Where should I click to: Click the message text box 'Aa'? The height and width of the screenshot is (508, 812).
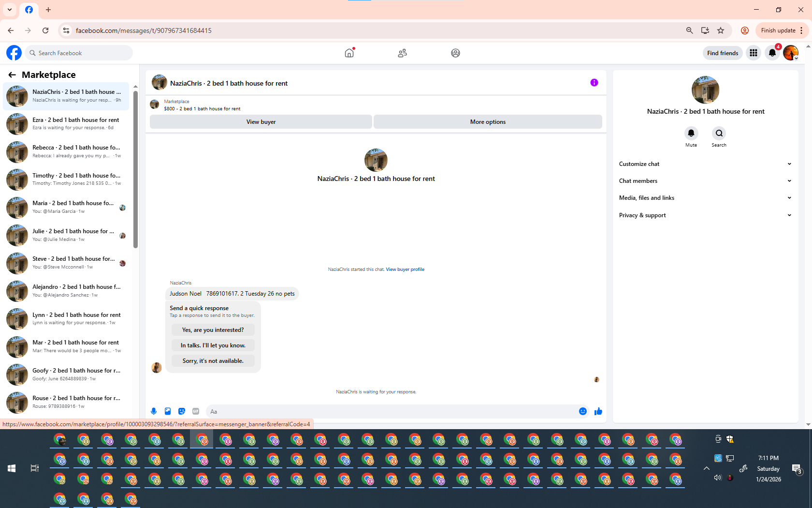click(391, 411)
